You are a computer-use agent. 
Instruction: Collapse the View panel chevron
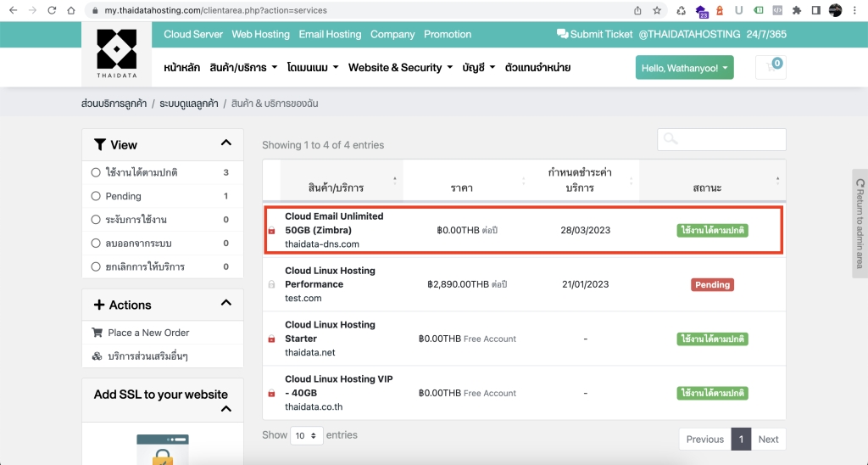tap(225, 143)
